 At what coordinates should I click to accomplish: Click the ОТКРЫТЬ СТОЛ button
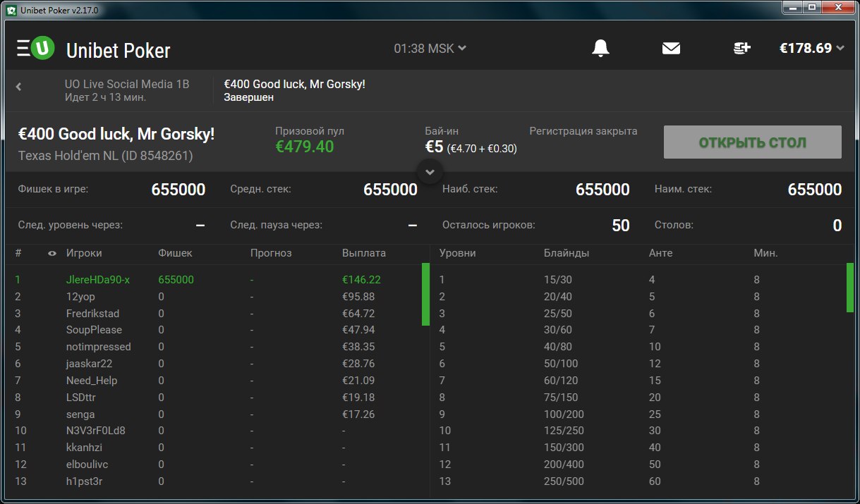click(752, 142)
